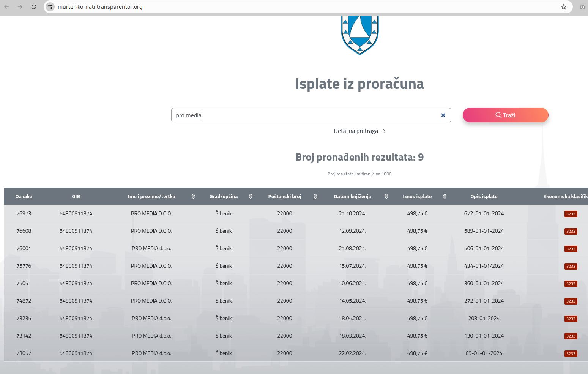
Task: Reload the page with browser refresh icon
Action: click(x=34, y=7)
